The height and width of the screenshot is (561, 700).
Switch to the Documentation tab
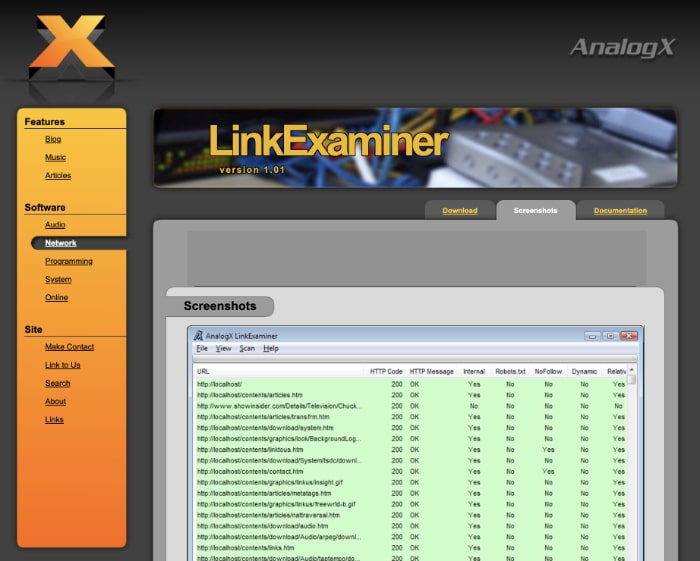click(x=620, y=211)
